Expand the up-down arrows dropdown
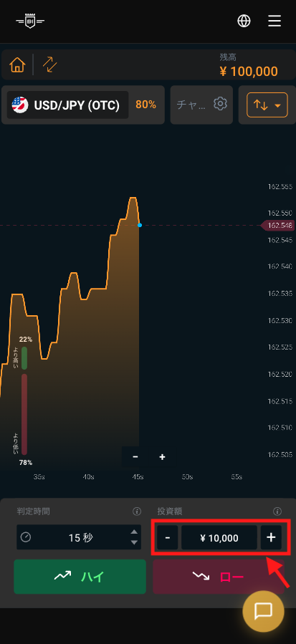 267,105
